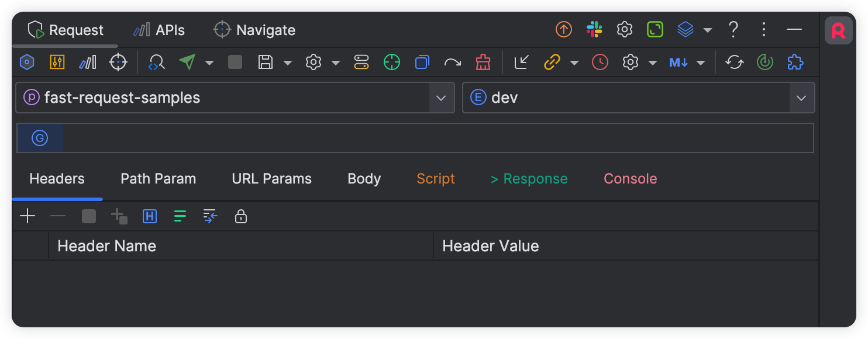Click the blue puzzle piece plugin icon

795,63
